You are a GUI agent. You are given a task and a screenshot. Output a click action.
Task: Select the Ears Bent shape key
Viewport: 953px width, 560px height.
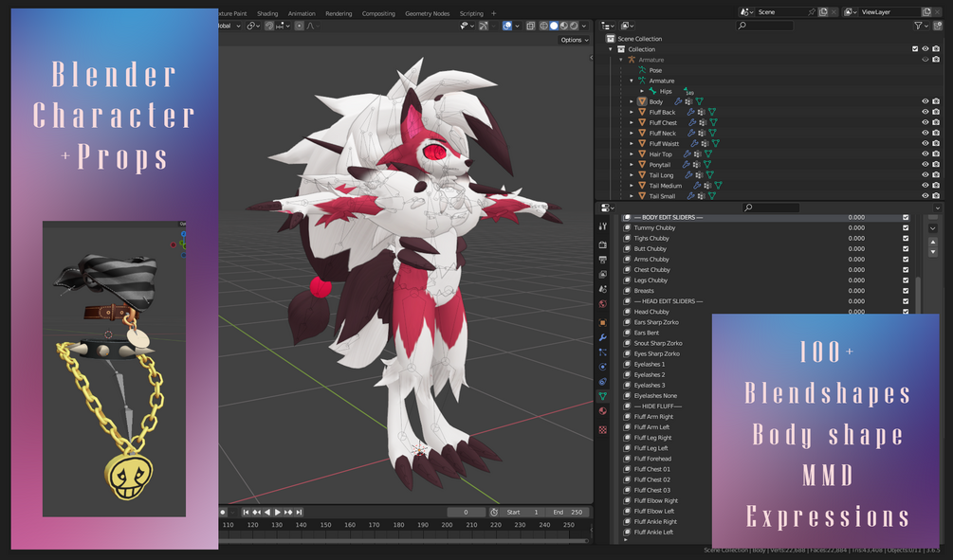coord(646,333)
